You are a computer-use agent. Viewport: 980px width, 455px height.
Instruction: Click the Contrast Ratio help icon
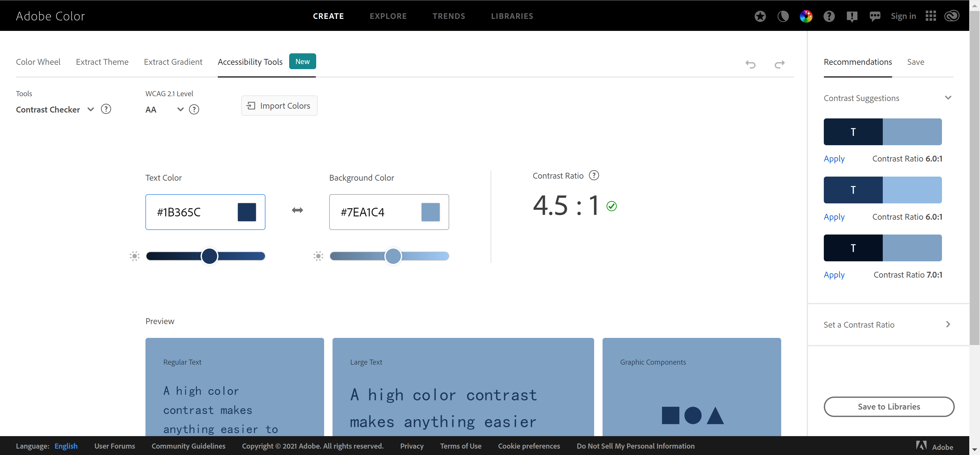593,175
